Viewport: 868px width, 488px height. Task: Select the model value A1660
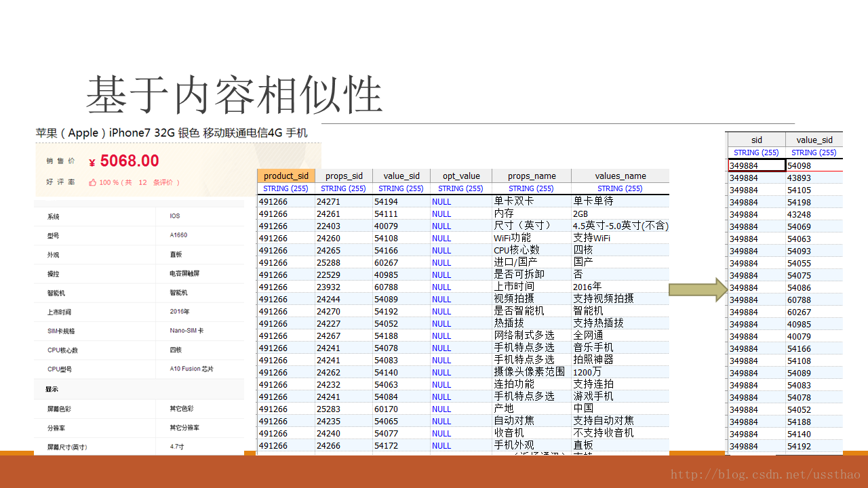[178, 235]
